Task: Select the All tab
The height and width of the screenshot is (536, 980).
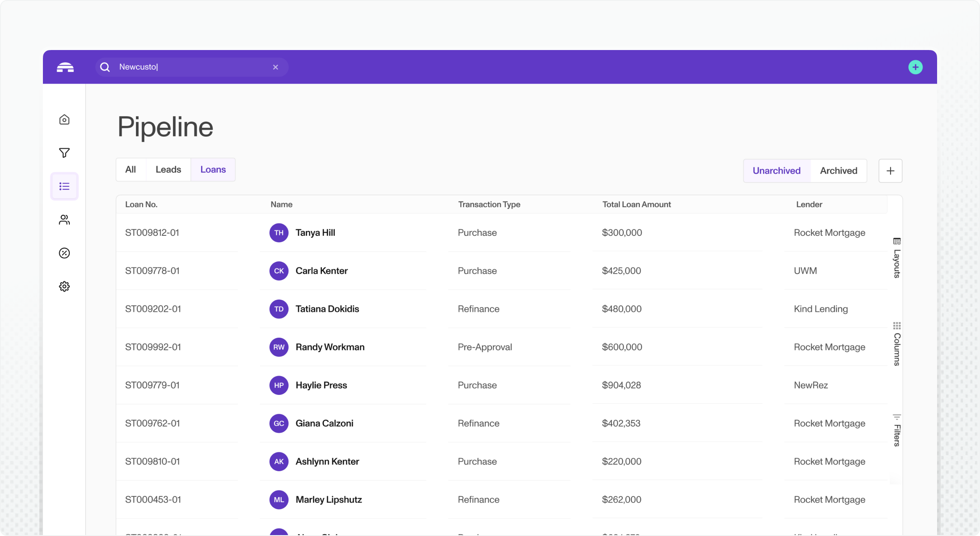Action: pos(131,170)
